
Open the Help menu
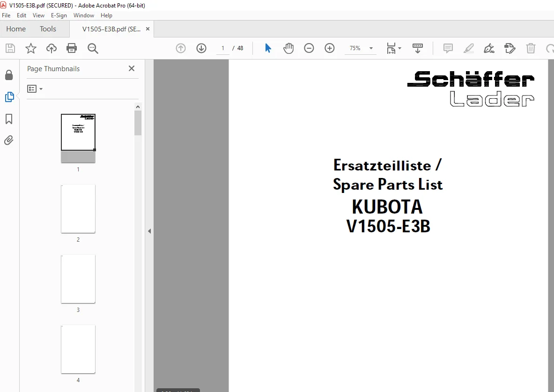(106, 15)
